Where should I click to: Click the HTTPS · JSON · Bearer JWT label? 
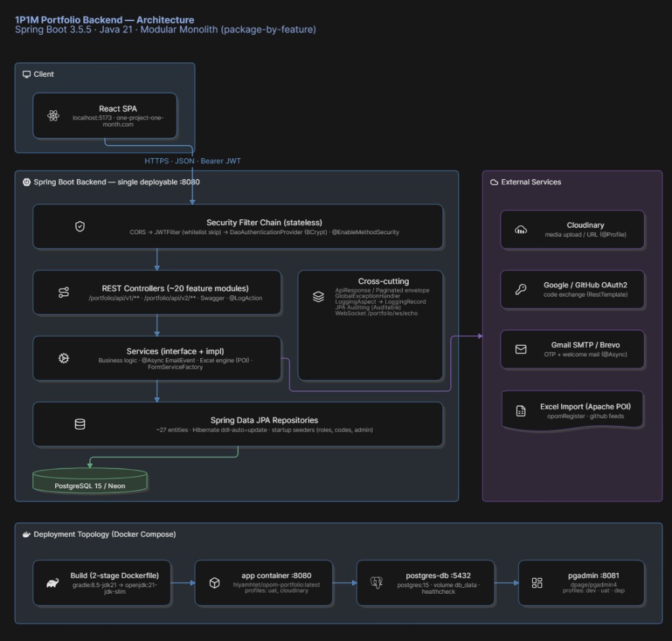(192, 161)
